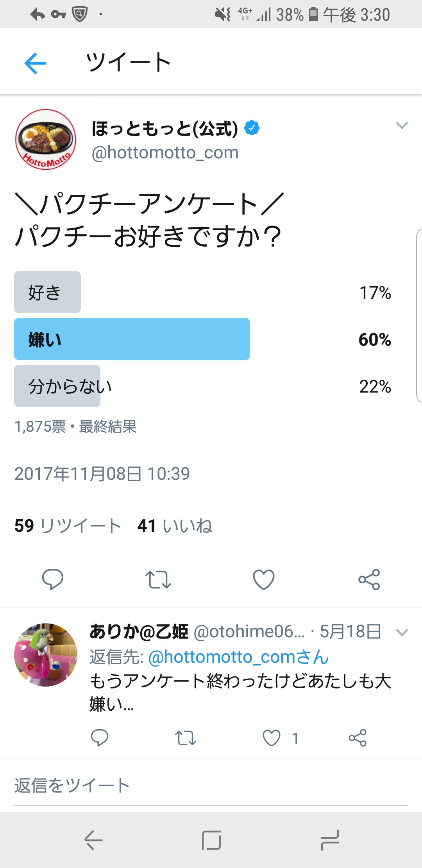Retweet the Hotto Motto poll tweet
The width and height of the screenshot is (422, 868).
coord(158,579)
